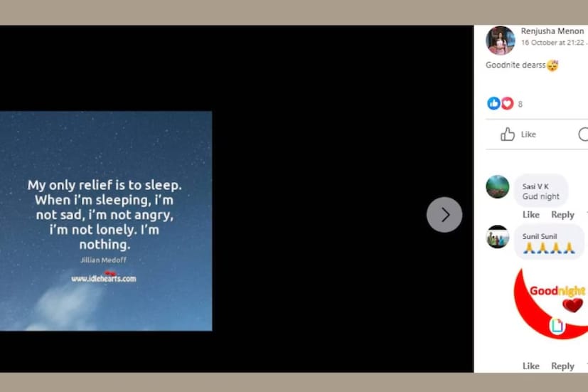The width and height of the screenshot is (588, 392).
Task: Reply to Sasi V K's comment
Action: coord(562,215)
